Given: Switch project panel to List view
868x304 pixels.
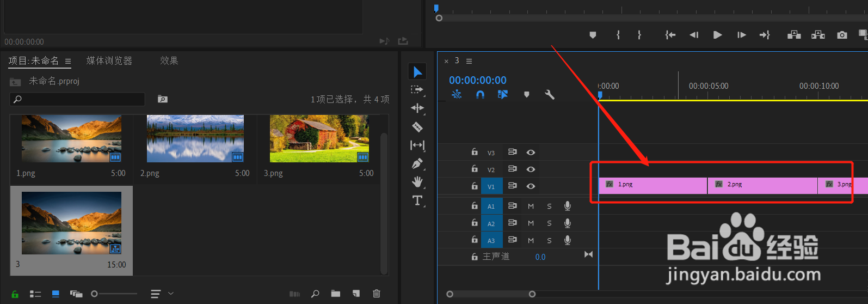Looking at the screenshot, I should pos(35,294).
